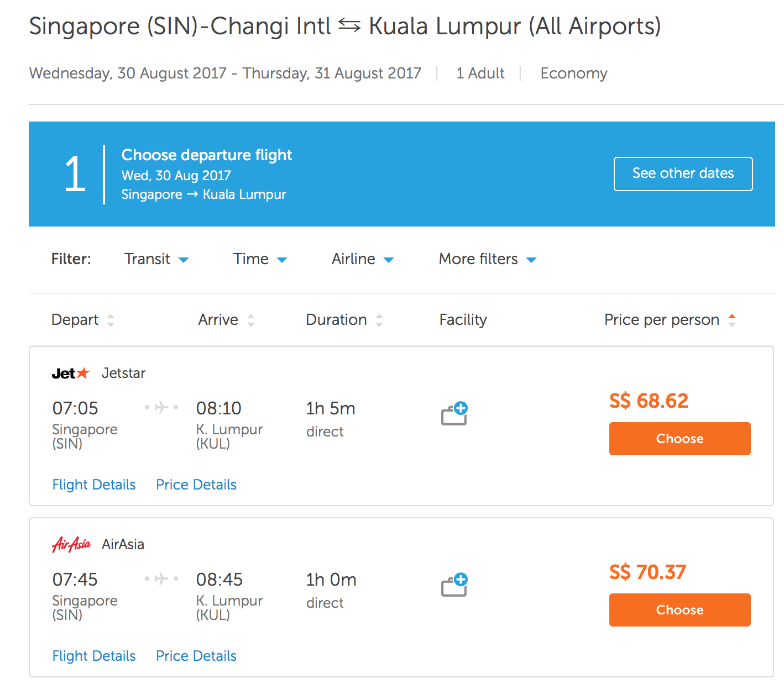Sort flights by Depart time arrows
Image resolution: width=784 pixels, height=684 pixels.
click(x=111, y=320)
